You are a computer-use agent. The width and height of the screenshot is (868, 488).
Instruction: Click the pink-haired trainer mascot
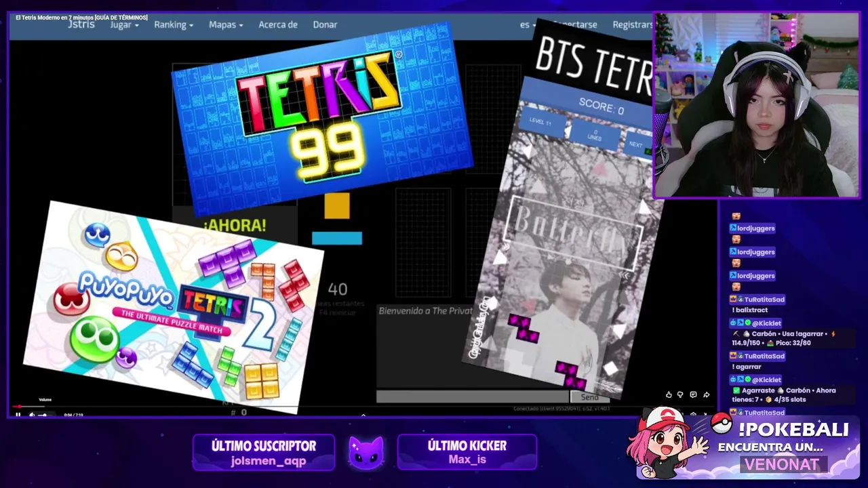(665, 443)
